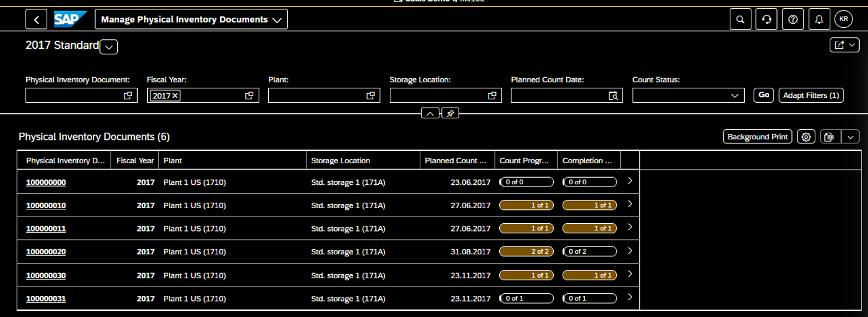Open document link 100000030

click(46, 275)
